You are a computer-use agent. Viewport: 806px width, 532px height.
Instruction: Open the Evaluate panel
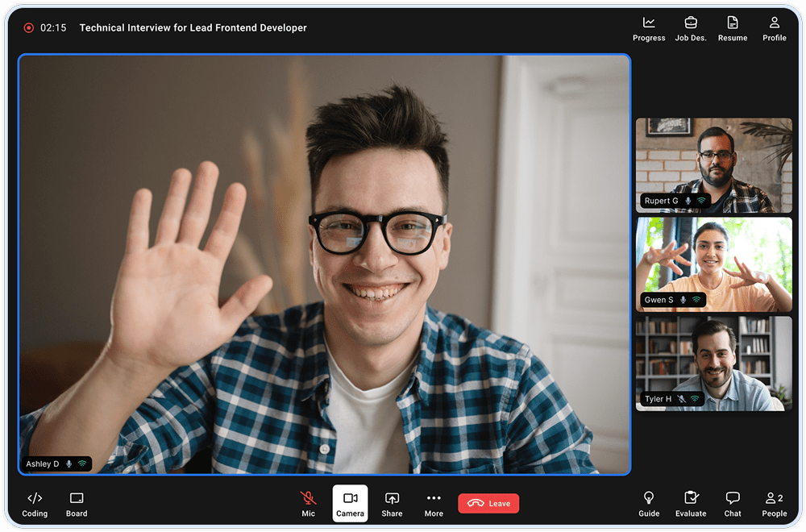click(x=691, y=503)
